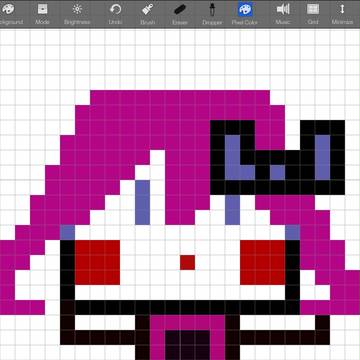The height and width of the screenshot is (360, 360).
Task: Click the right red eye block
Action: pyautogui.click(x=263, y=263)
